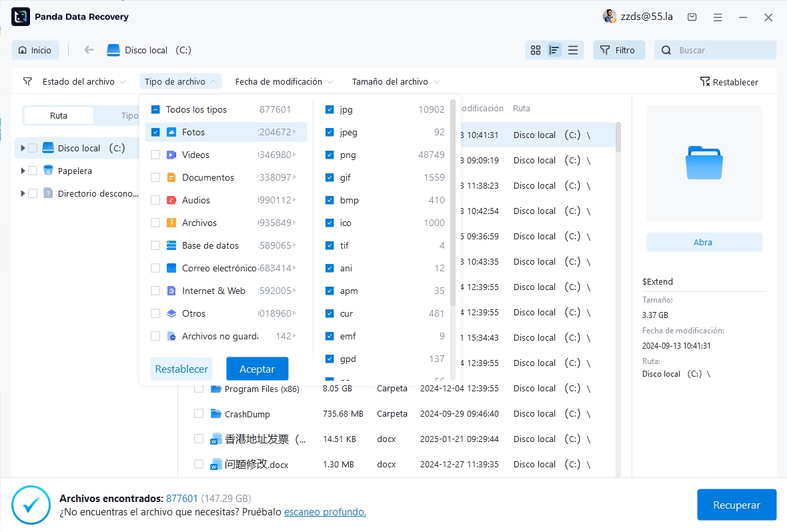Confirm selection with Aceptar
The image size is (787, 532).
click(x=257, y=369)
